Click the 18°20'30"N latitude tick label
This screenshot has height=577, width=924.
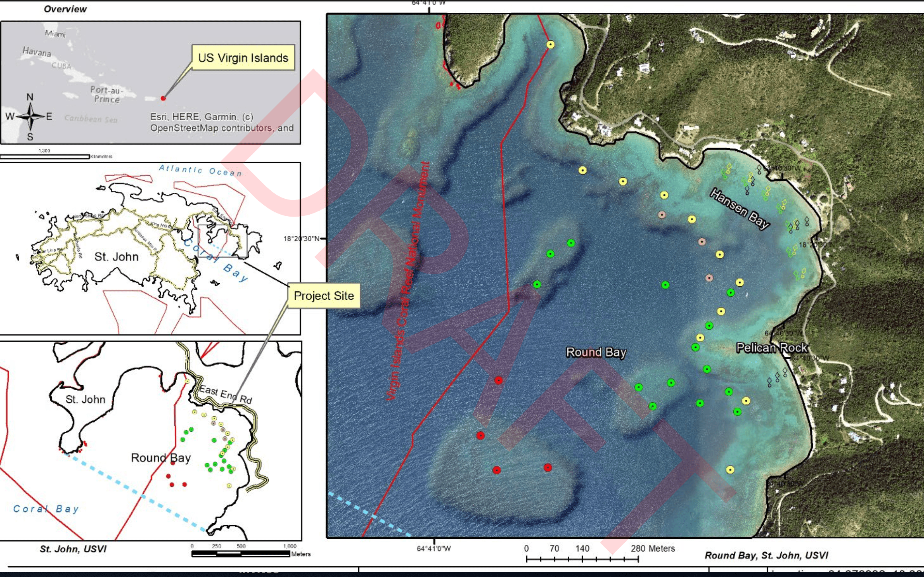point(301,239)
